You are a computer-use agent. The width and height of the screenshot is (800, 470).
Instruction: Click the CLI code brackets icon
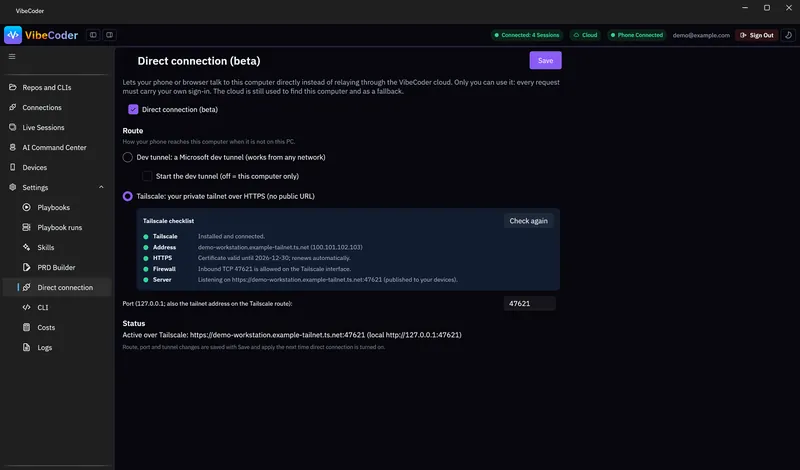pyautogui.click(x=27, y=307)
